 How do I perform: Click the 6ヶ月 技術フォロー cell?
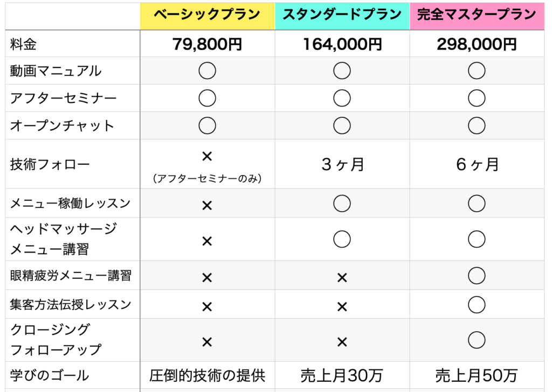coord(477,164)
